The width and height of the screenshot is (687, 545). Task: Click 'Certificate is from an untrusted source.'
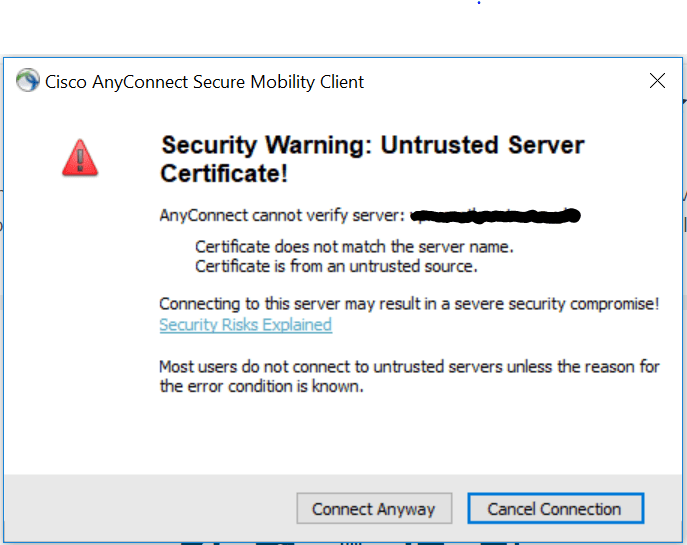336,266
